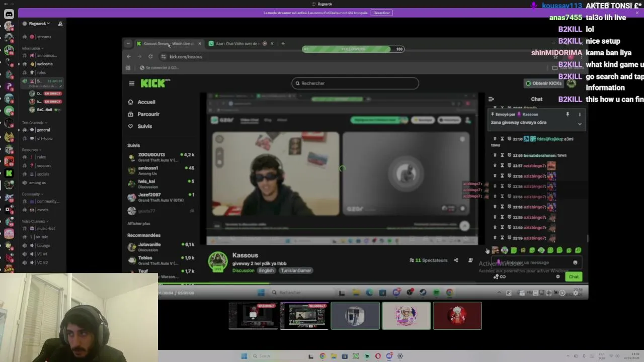Select the second EN DIRECT stream thumbnail
644x362 pixels.
click(x=304, y=316)
